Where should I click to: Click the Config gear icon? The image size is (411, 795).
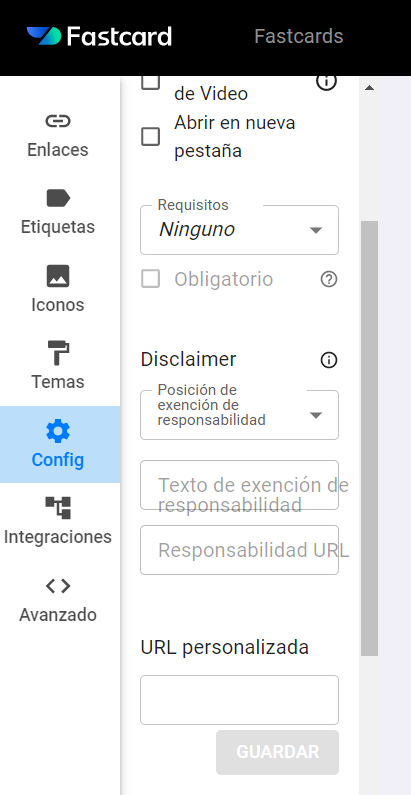click(x=58, y=431)
